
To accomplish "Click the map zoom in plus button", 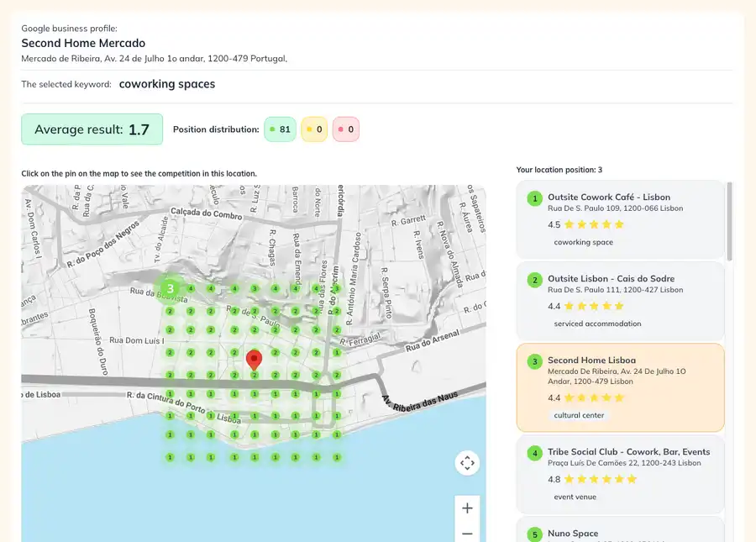I will (x=467, y=508).
